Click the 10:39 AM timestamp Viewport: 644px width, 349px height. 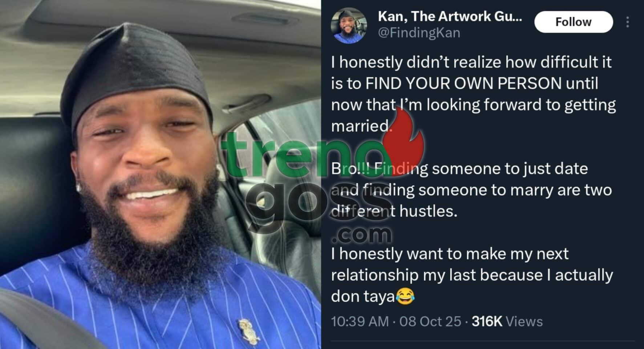(360, 321)
